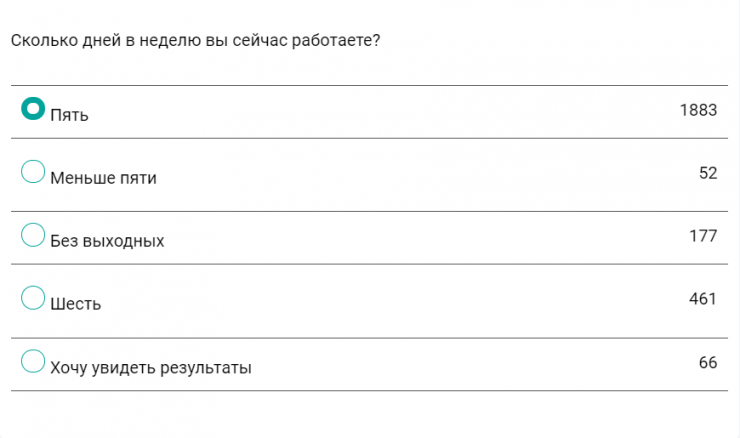This screenshot has width=740, height=438.
Task: Click the 'Без выходных' answer label
Action: [107, 241]
